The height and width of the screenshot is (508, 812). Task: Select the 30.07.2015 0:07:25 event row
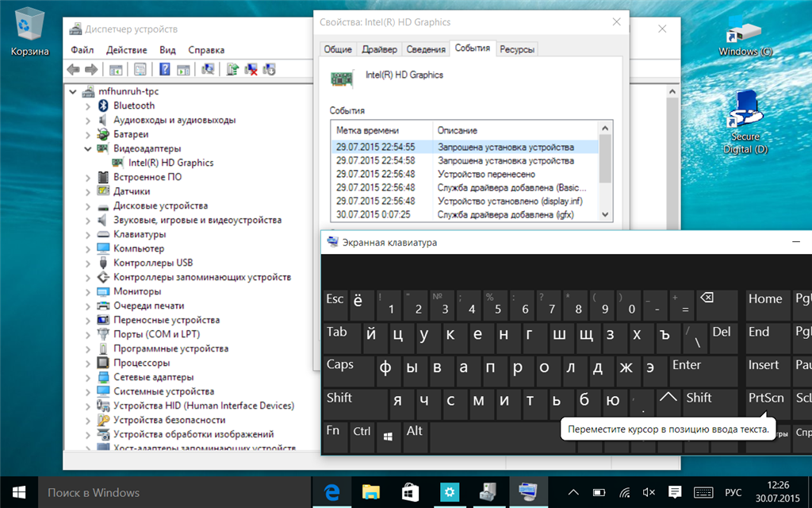pyautogui.click(x=465, y=214)
